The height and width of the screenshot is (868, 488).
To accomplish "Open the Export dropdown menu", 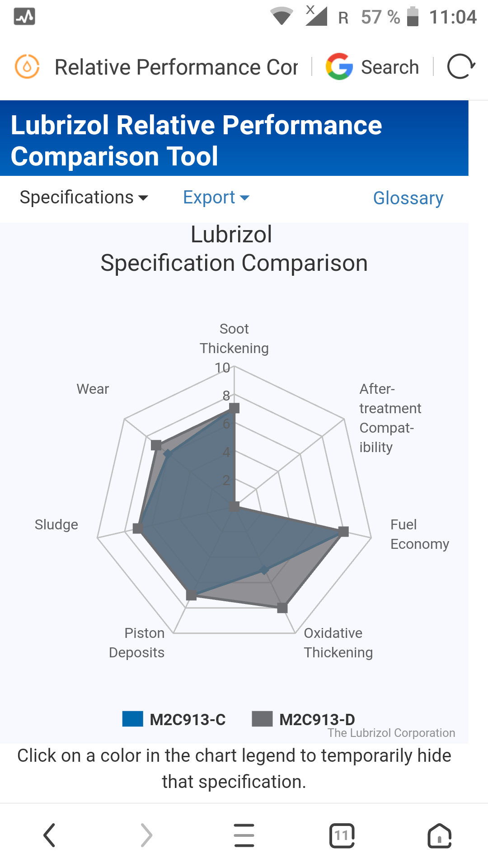I will click(216, 198).
